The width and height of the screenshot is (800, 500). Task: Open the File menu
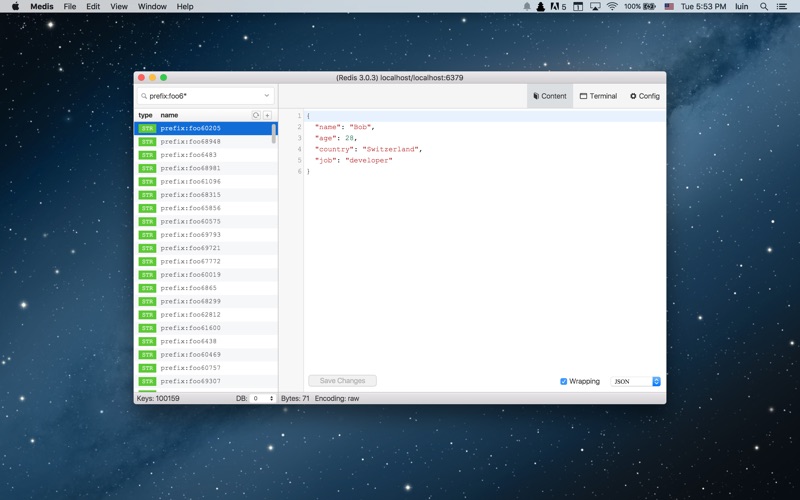(70, 7)
